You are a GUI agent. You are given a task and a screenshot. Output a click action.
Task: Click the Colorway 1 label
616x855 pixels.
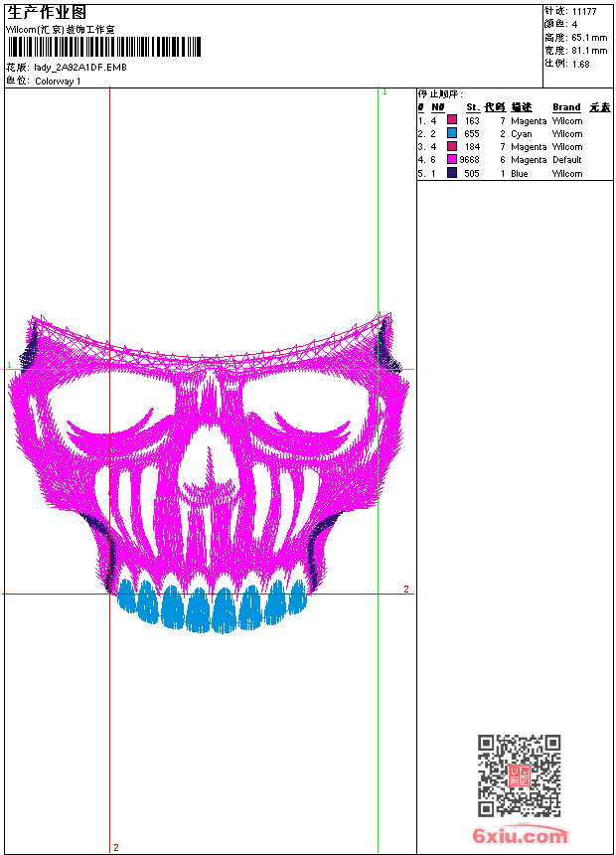click(x=58, y=82)
